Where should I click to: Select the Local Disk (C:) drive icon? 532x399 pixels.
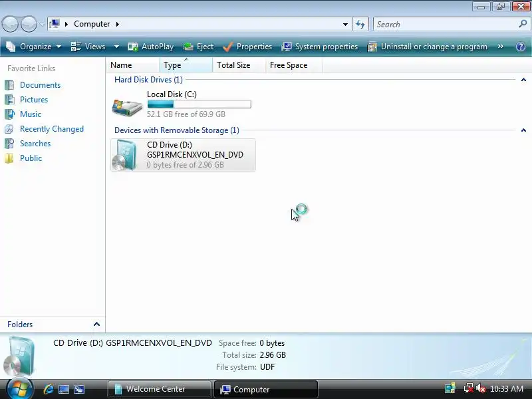click(x=127, y=107)
